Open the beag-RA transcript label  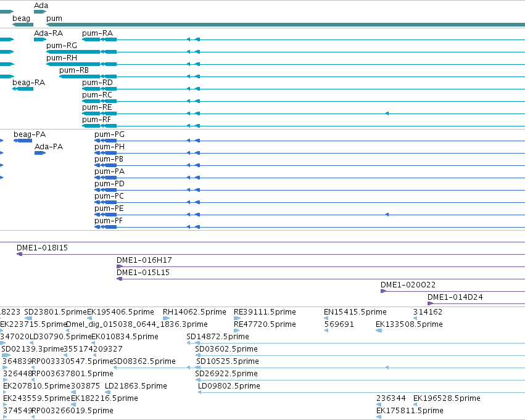click(28, 83)
